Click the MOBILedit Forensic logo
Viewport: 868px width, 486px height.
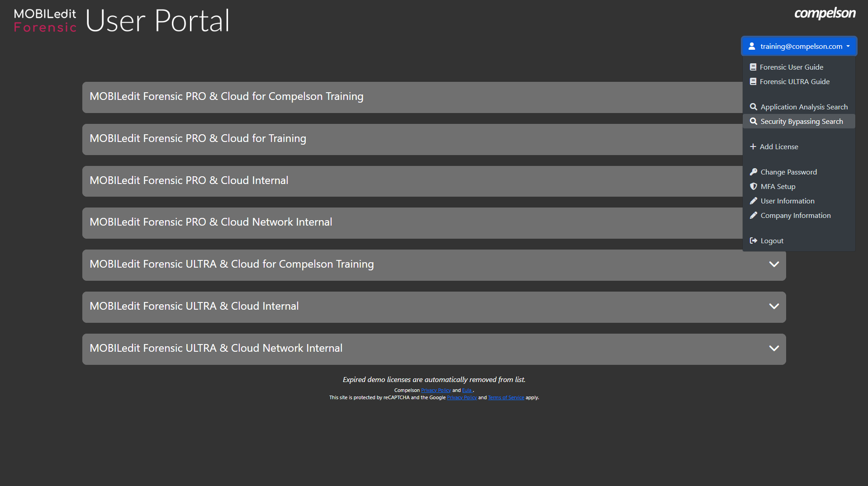45,21
